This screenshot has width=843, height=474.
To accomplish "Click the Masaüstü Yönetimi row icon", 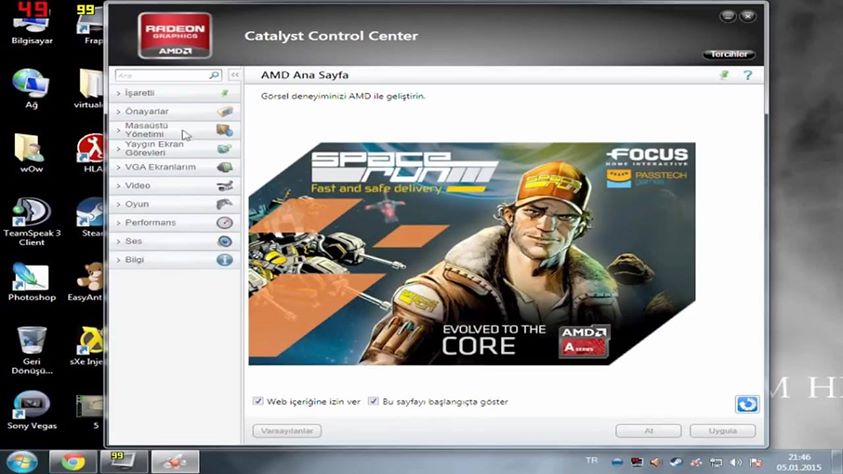I will point(225,130).
